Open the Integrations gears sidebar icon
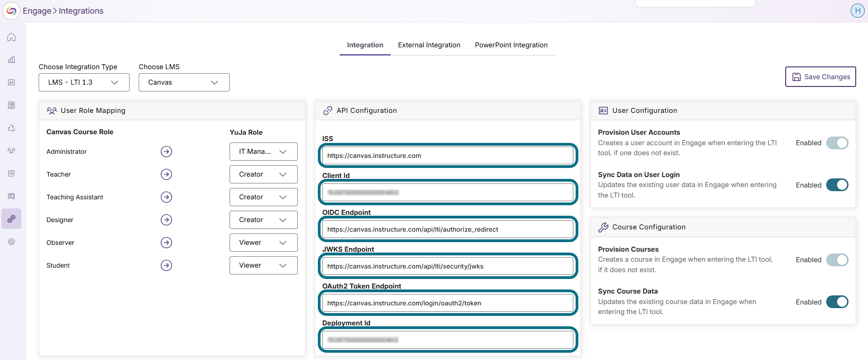The width and height of the screenshot is (868, 360). click(11, 219)
